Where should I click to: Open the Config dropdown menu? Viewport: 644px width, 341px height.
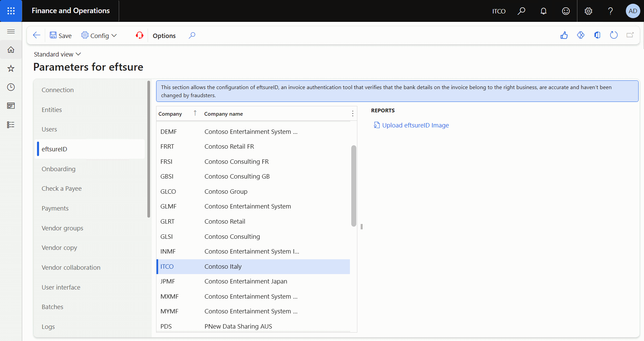[99, 35]
